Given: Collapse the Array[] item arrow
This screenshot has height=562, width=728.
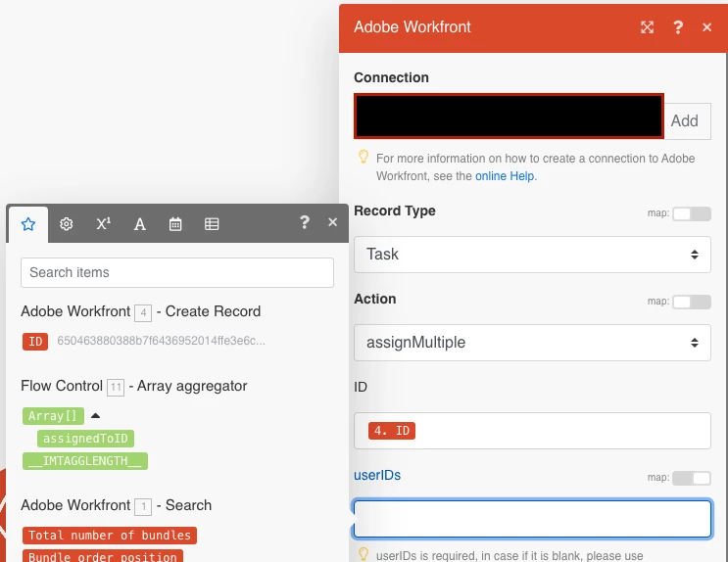Looking at the screenshot, I should pyautogui.click(x=95, y=416).
